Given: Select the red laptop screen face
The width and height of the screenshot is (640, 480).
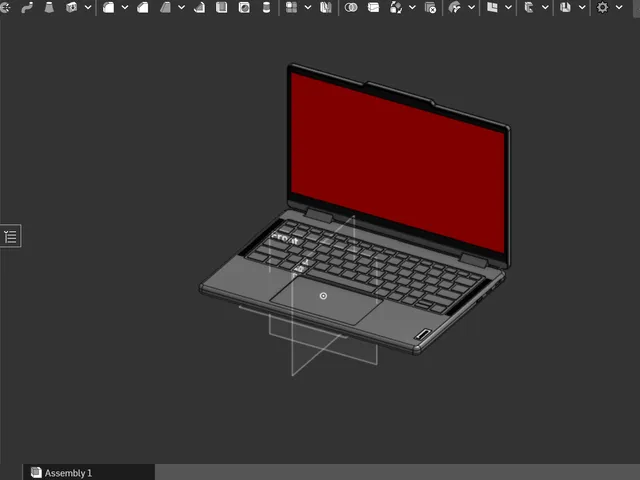Looking at the screenshot, I should (x=398, y=162).
